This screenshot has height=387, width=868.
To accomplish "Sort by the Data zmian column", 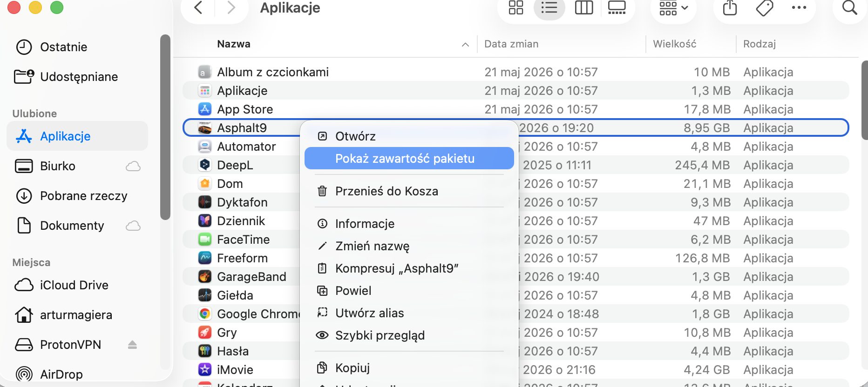I will [x=511, y=44].
